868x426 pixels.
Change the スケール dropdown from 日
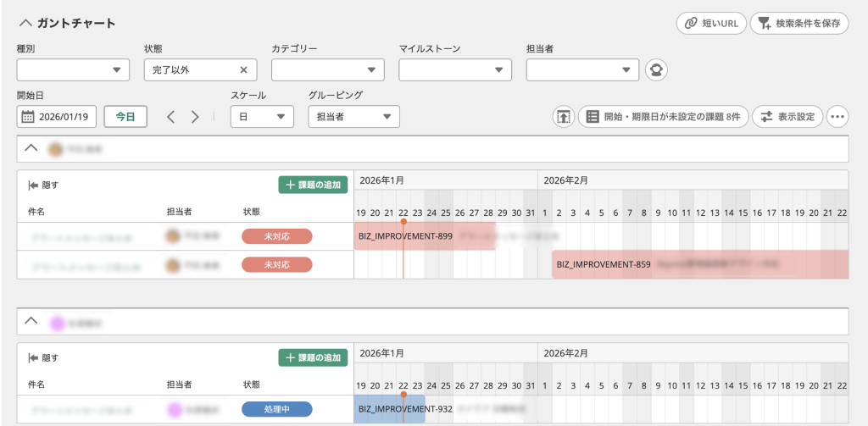click(x=262, y=117)
